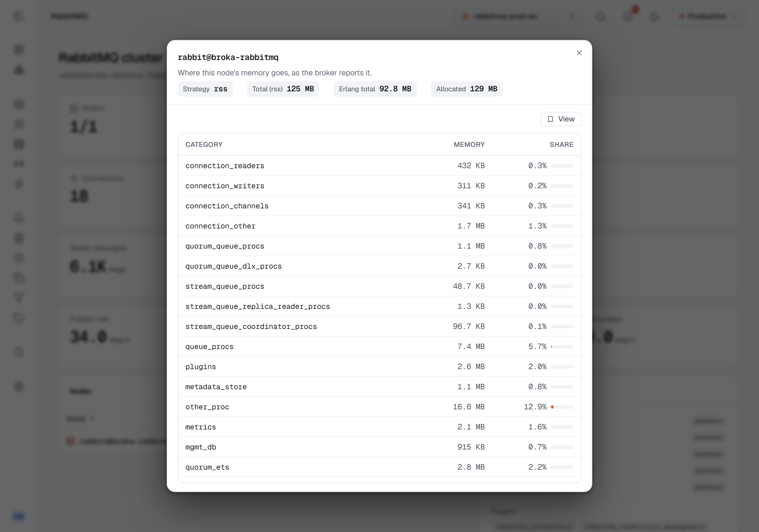
Task: Click the 5.7% share value
Action: pos(538,347)
